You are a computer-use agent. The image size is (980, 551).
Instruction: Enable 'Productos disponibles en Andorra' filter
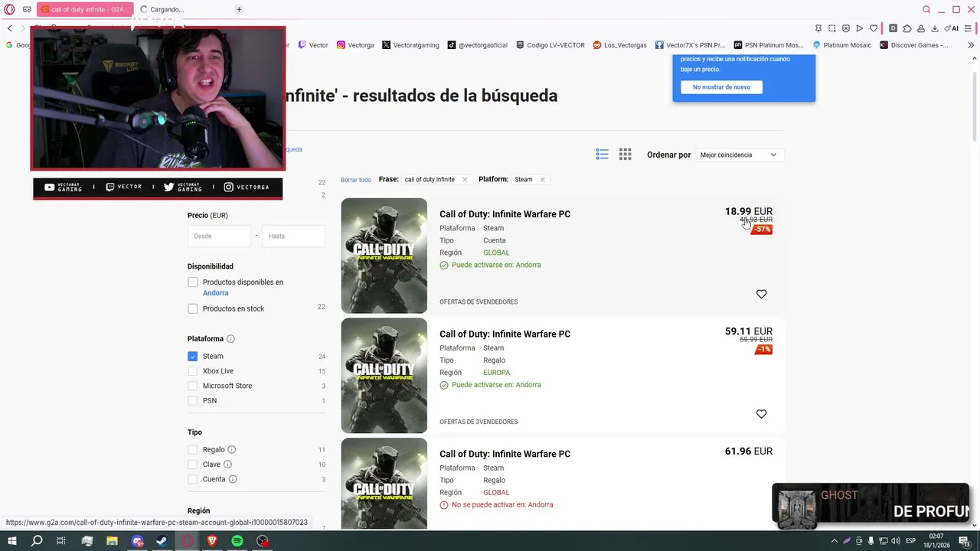(193, 282)
